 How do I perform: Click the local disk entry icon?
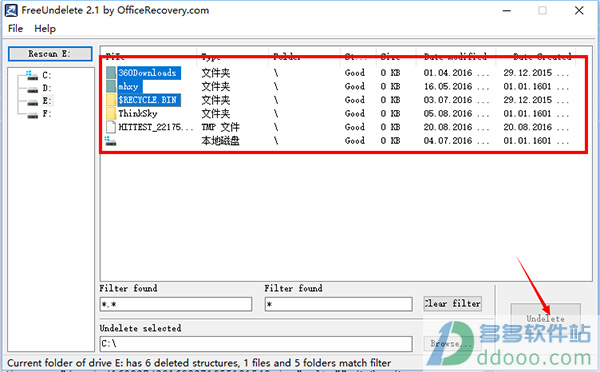tap(110, 141)
